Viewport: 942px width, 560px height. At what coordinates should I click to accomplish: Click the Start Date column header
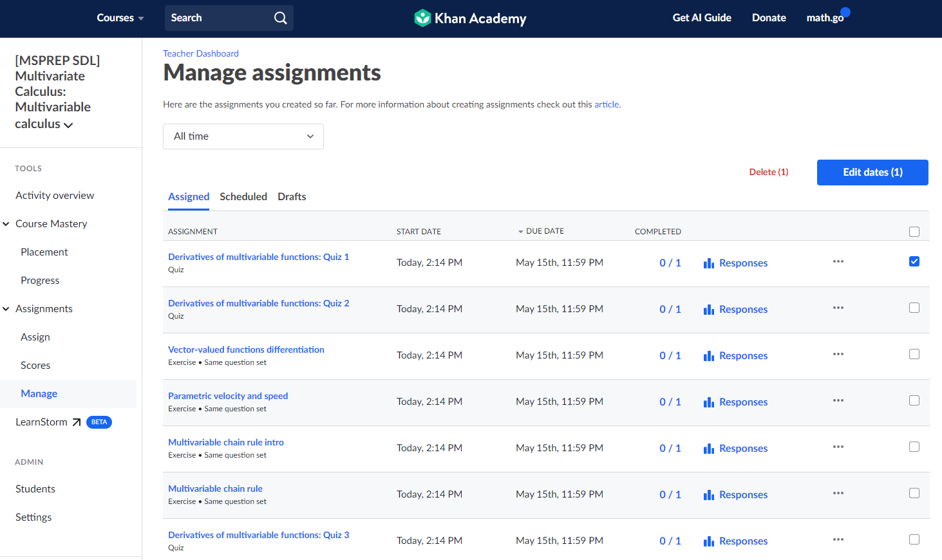click(x=419, y=232)
